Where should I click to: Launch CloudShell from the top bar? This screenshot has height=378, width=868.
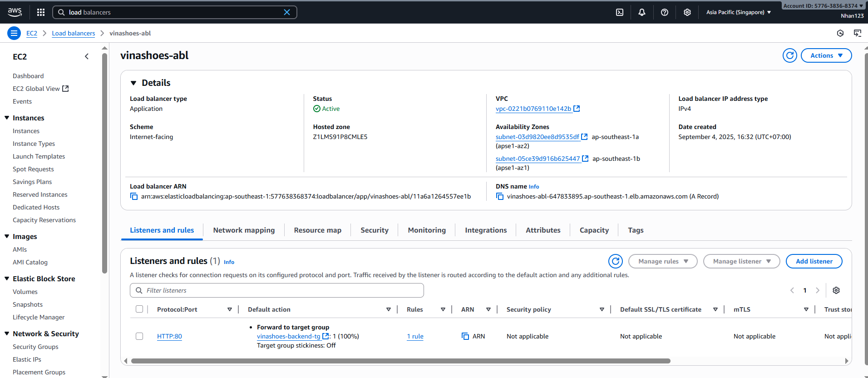[620, 12]
